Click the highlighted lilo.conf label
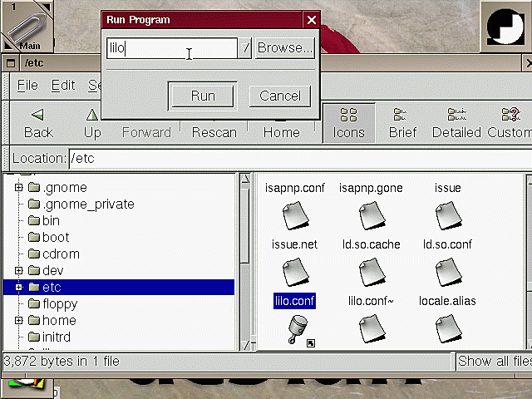The image size is (532, 399). click(294, 301)
